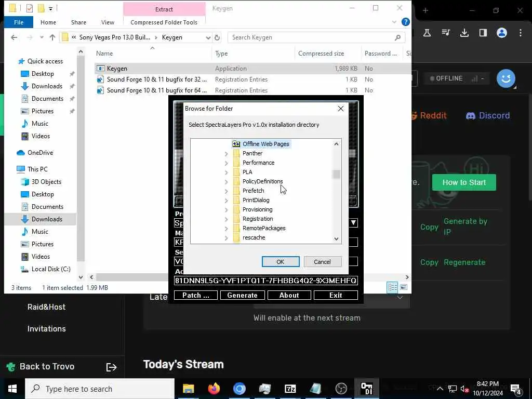Screen dimensions: 532x399
Task: Click the How to Start button
Action: pos(464,182)
